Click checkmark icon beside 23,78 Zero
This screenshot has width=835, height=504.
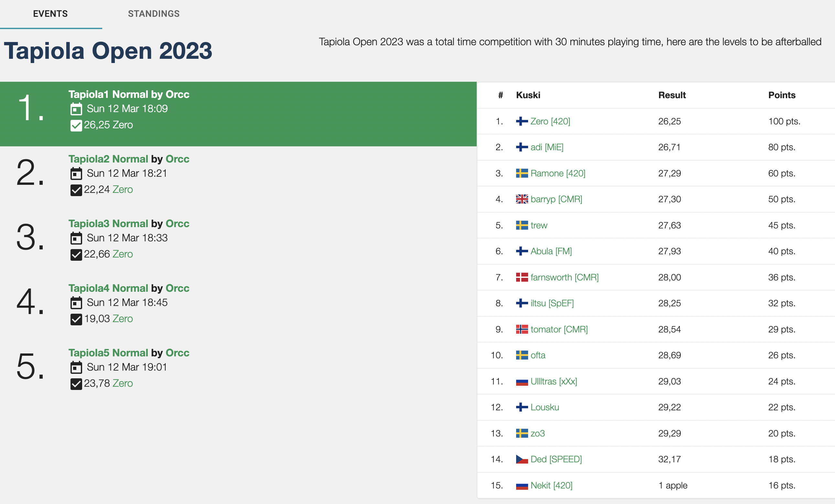coord(76,384)
